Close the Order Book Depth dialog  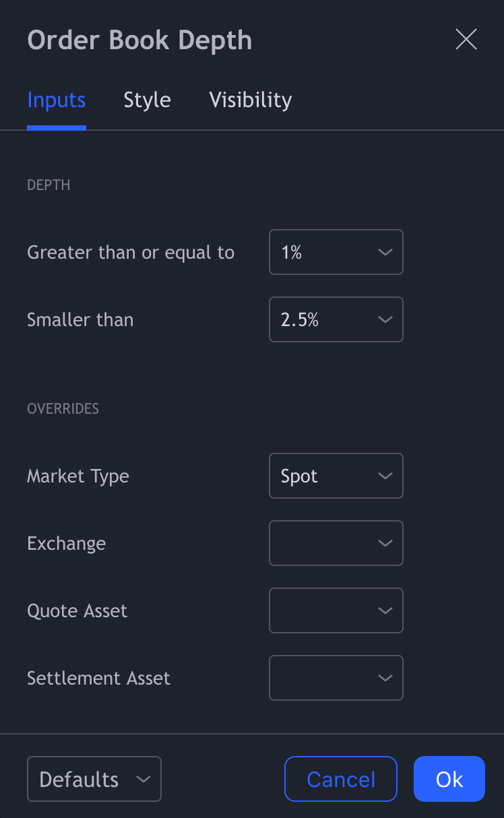[466, 40]
